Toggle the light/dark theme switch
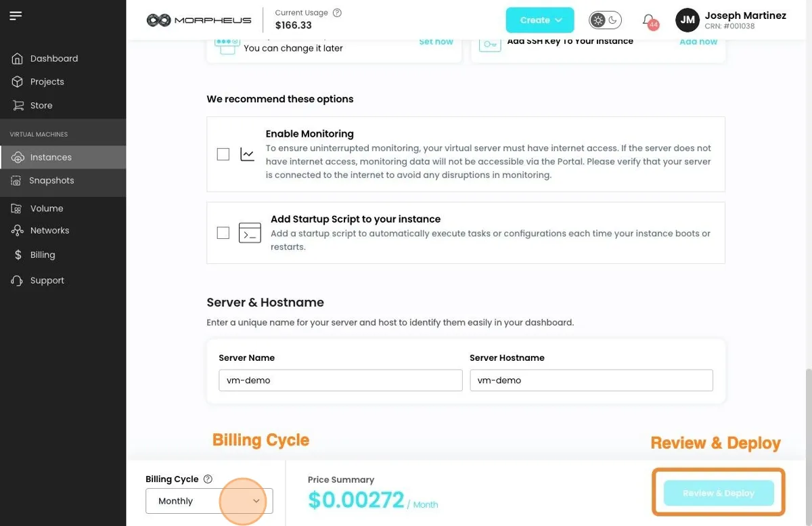This screenshot has height=526, width=812. pos(605,20)
